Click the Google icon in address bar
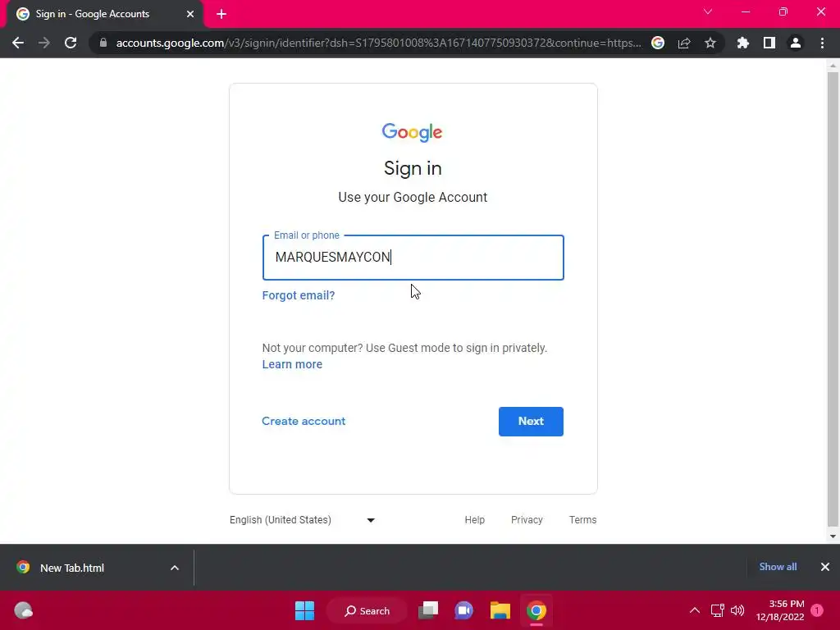Image resolution: width=840 pixels, height=630 pixels. pyautogui.click(x=657, y=43)
